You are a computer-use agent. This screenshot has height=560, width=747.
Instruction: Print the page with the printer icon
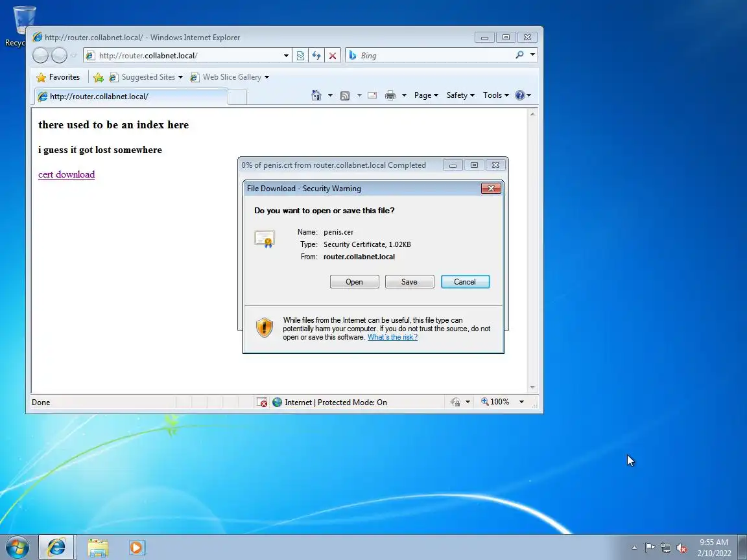pos(390,95)
